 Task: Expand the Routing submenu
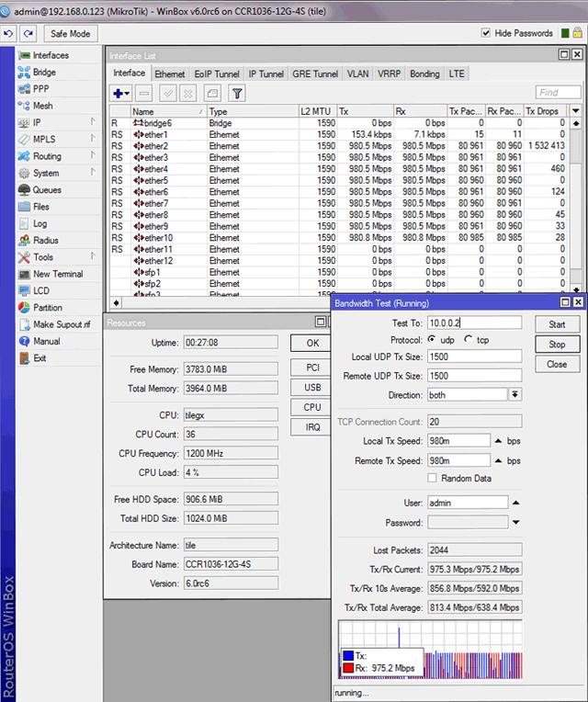pyautogui.click(x=93, y=155)
